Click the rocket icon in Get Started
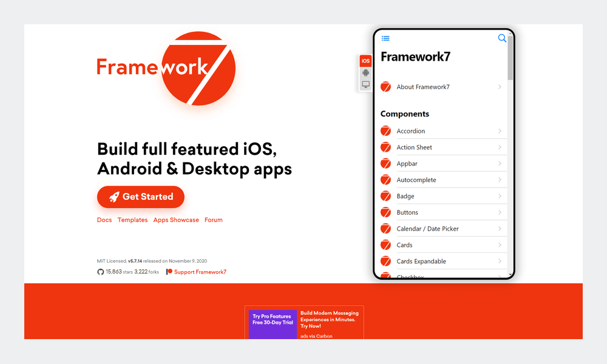 point(114,197)
